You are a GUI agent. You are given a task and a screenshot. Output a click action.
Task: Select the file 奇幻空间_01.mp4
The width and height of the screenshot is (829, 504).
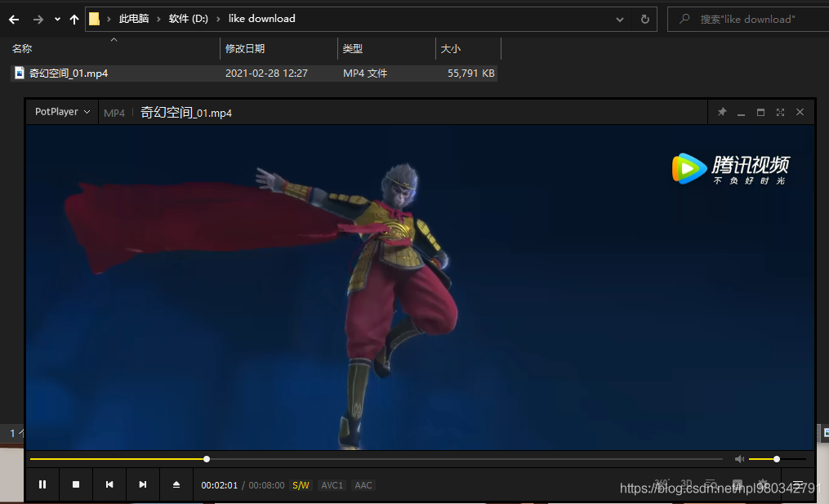pos(254,73)
